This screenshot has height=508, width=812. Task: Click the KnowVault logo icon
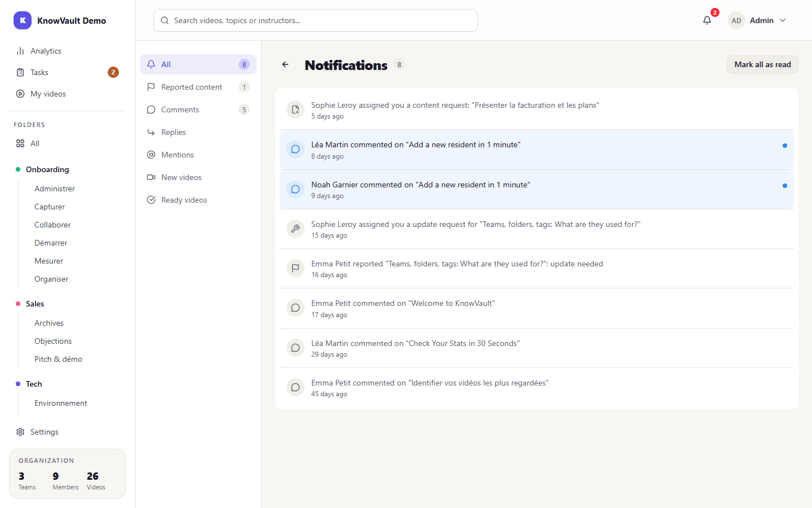tap(23, 20)
